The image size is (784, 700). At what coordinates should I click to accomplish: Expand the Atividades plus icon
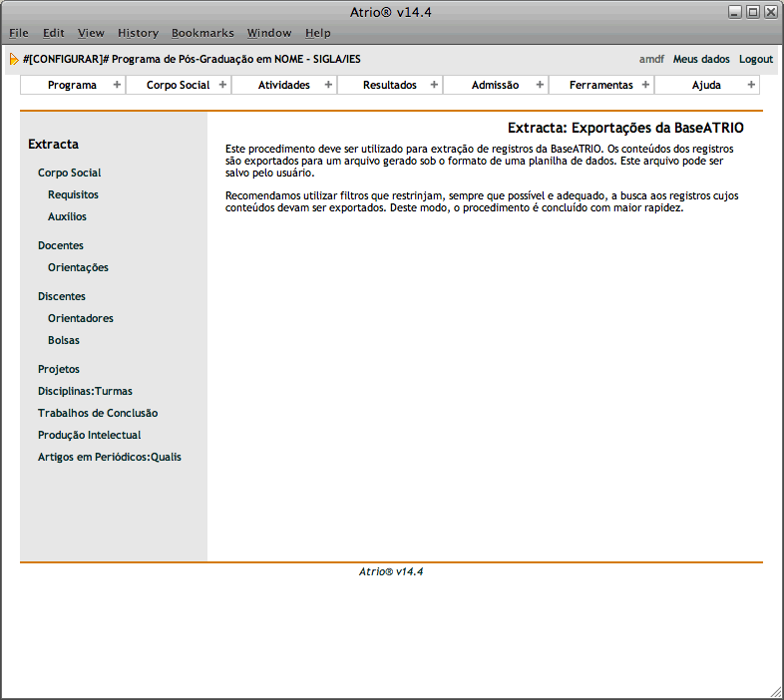click(x=328, y=85)
